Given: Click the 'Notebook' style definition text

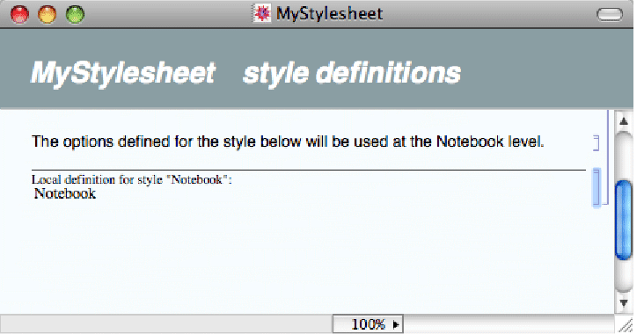Looking at the screenshot, I should click(x=65, y=193).
